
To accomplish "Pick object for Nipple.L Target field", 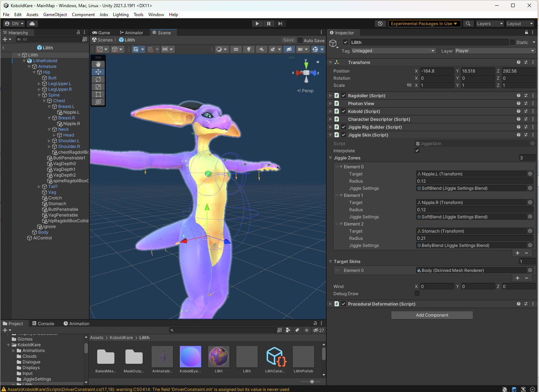I will [x=530, y=174].
